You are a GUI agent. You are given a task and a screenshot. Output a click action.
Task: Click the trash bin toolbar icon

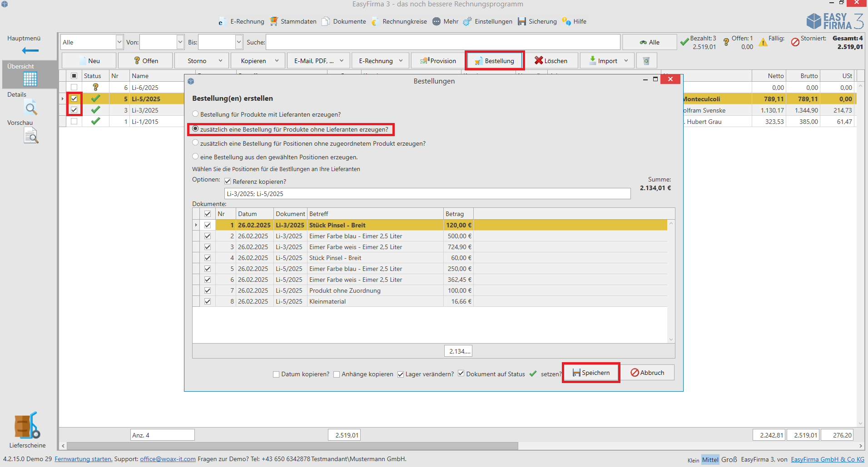646,61
